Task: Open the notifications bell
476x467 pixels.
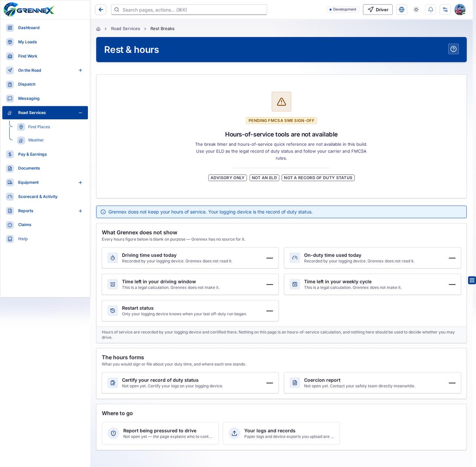Action: click(431, 10)
